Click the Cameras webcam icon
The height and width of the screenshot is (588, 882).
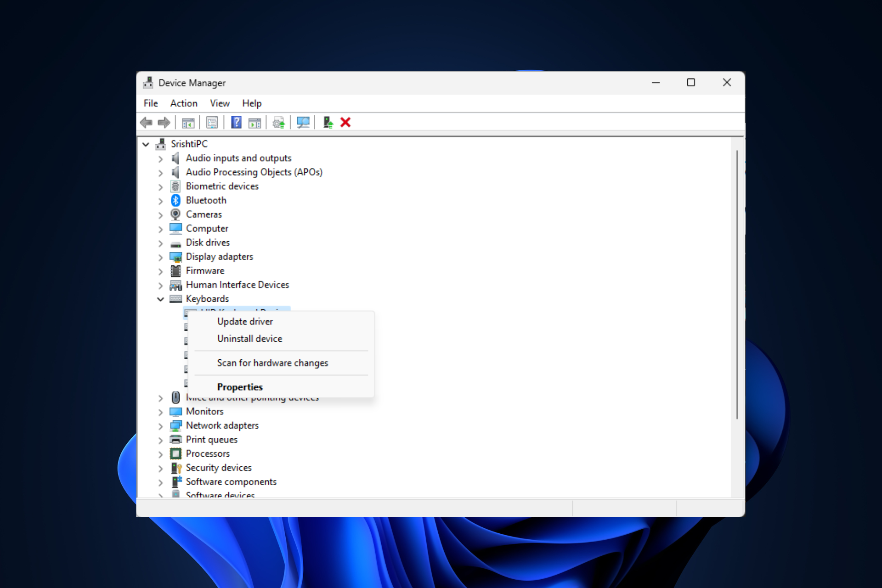[175, 215]
